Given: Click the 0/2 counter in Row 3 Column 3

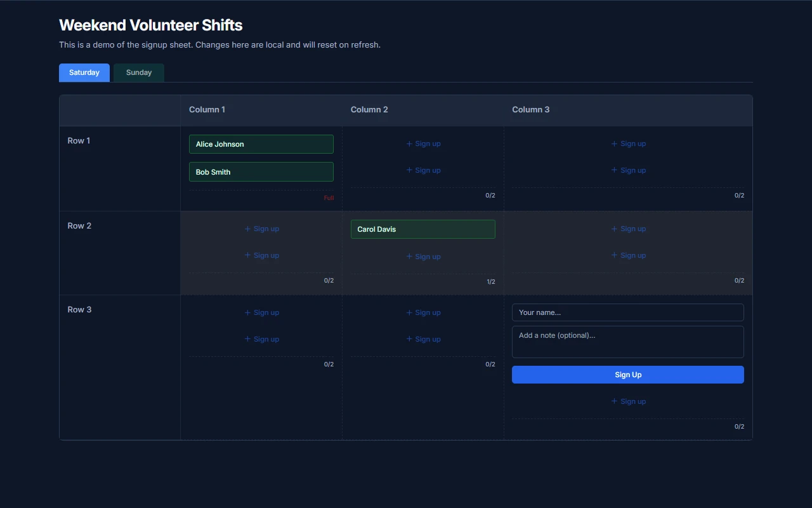Looking at the screenshot, I should (x=739, y=427).
